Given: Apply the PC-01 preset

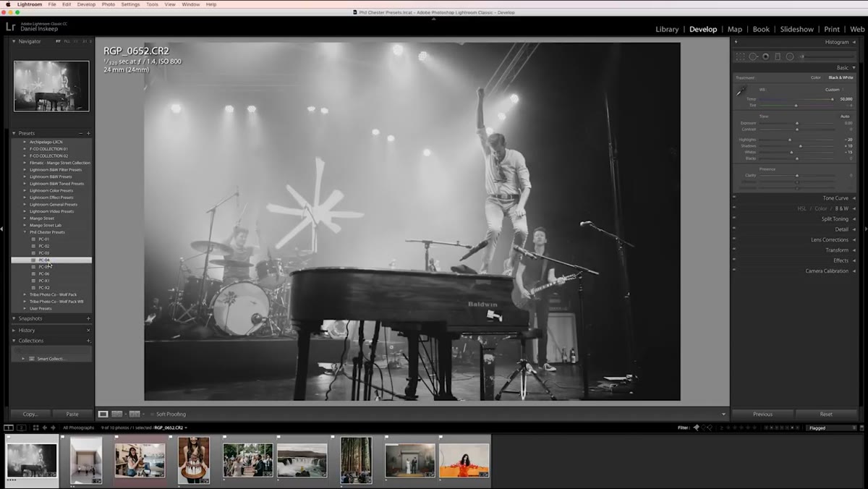Looking at the screenshot, I should tap(44, 239).
